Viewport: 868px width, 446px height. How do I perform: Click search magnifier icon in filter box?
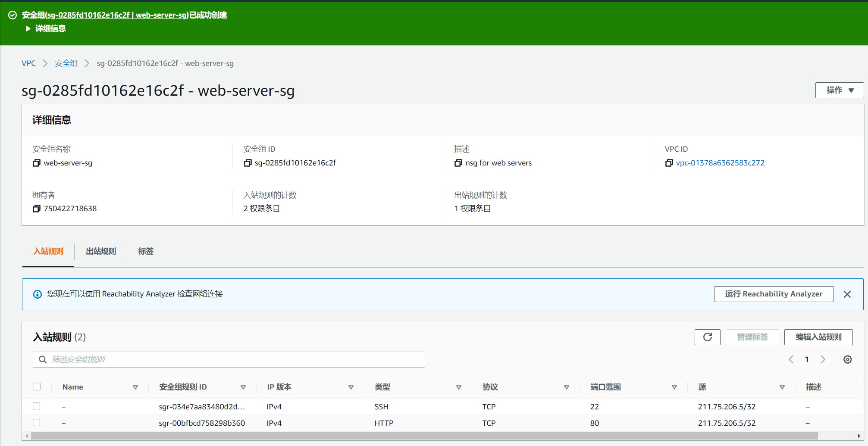click(43, 359)
